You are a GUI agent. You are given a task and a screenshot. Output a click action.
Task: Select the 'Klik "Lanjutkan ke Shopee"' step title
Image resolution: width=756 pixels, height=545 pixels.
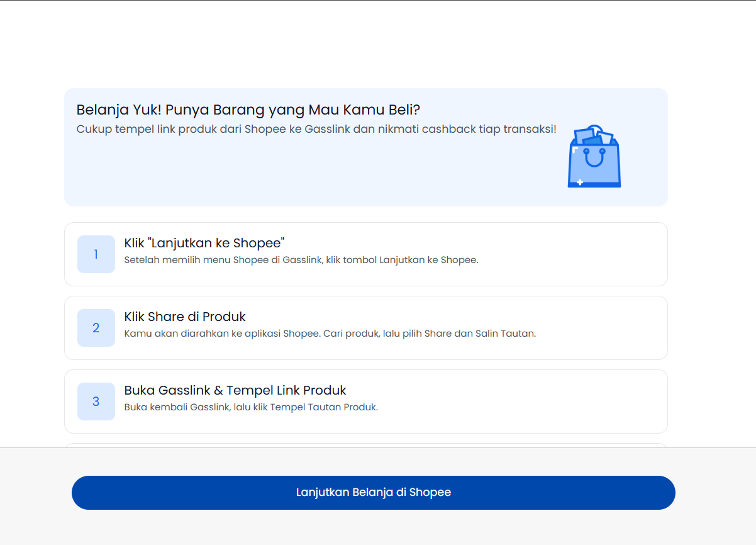tap(204, 243)
